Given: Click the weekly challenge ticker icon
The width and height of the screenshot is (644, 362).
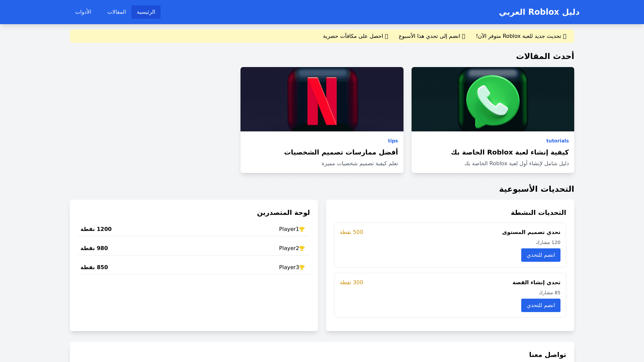Looking at the screenshot, I should pos(464,36).
